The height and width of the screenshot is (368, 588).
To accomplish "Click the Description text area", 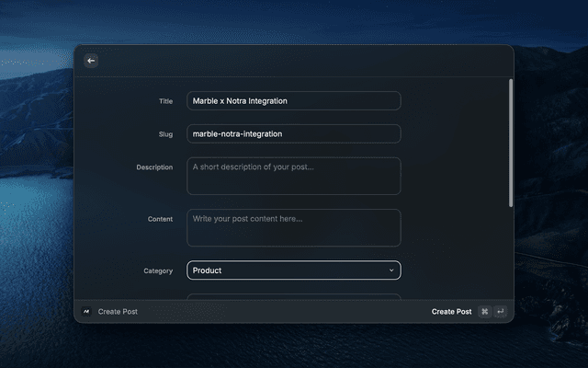I will [293, 176].
